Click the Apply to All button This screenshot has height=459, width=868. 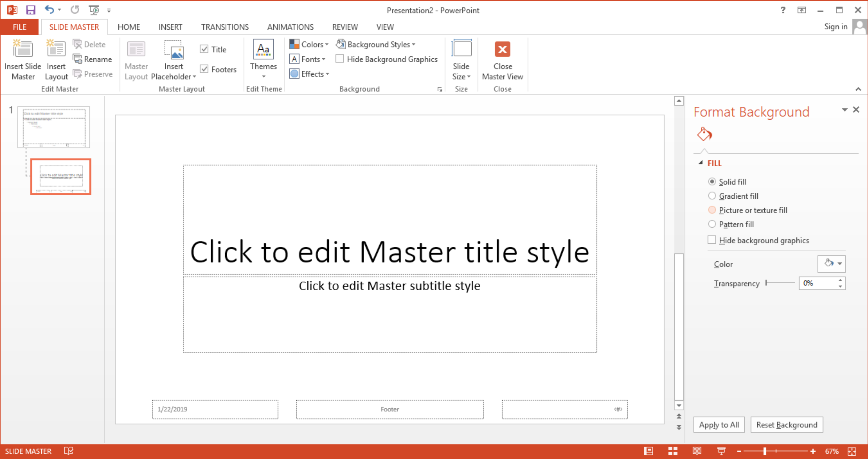coord(719,424)
